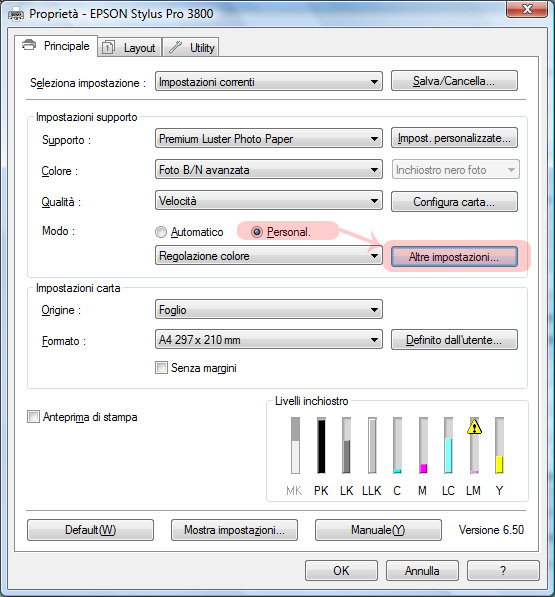Switch to the Utility tab
This screenshot has height=597, width=555.
[191, 48]
